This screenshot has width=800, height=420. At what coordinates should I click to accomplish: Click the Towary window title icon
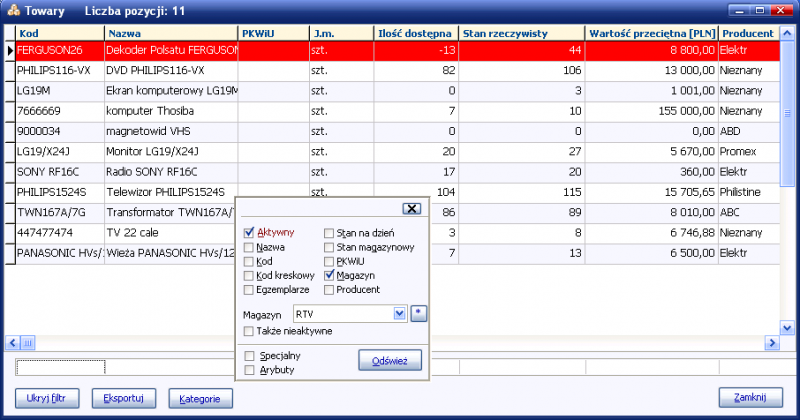pyautogui.click(x=14, y=10)
